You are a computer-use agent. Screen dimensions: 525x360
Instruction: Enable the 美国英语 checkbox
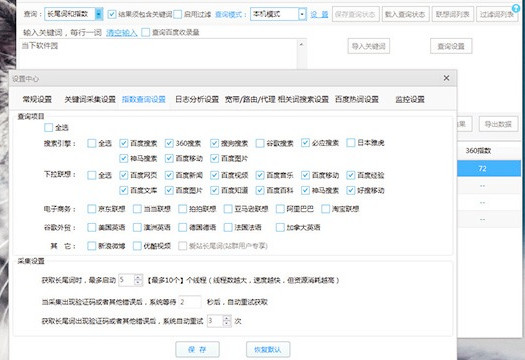(92, 228)
